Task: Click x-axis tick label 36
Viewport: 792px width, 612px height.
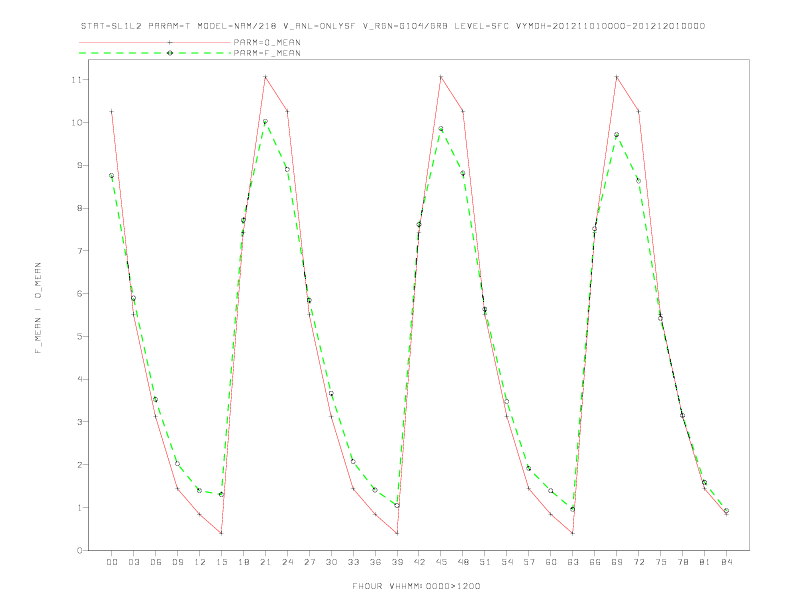Action: pyautogui.click(x=375, y=562)
